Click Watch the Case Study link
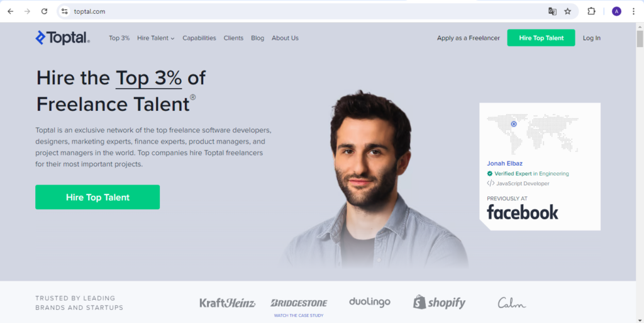The image size is (644, 323). pyautogui.click(x=299, y=315)
